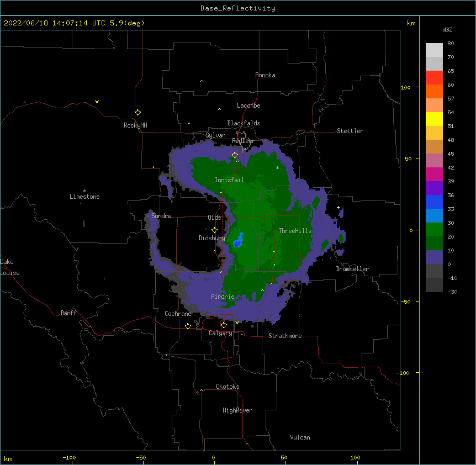
Task: Click the yellow diamond marker near RockyMH
Action: tap(137, 113)
